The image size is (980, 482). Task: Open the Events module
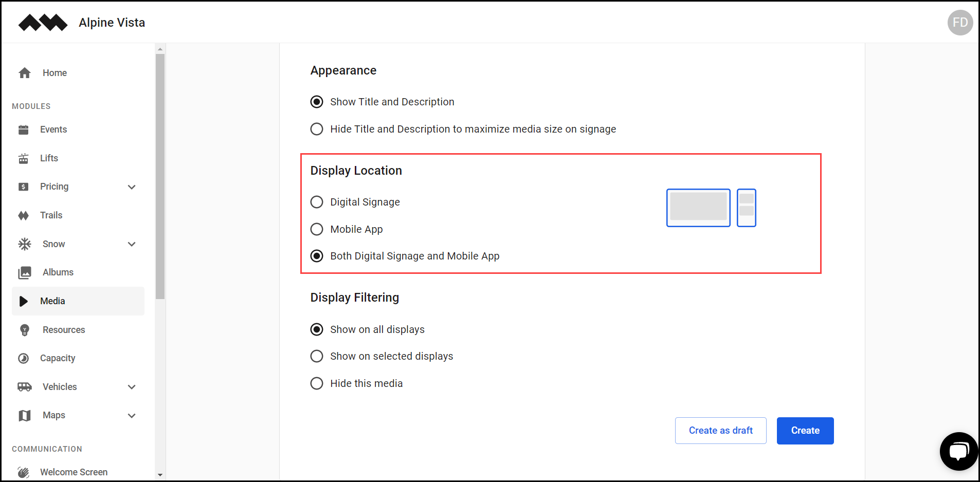click(x=78, y=129)
